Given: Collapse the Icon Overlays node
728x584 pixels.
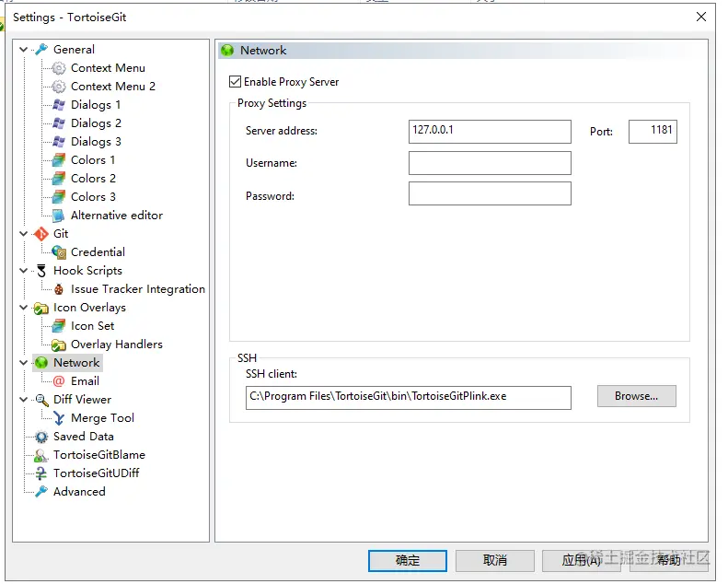Looking at the screenshot, I should [x=23, y=308].
